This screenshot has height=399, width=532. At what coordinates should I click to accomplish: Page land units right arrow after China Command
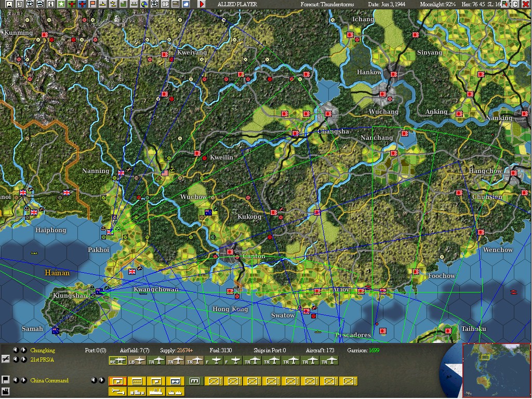coord(101,380)
